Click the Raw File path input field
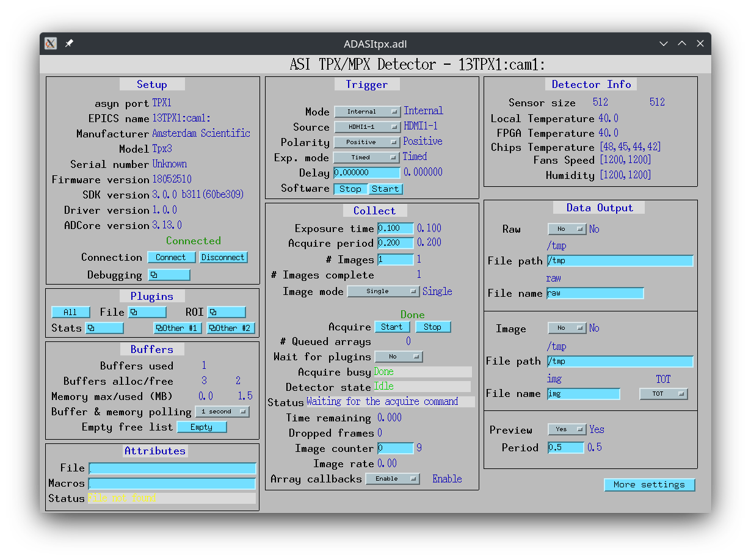The width and height of the screenshot is (751, 560). [x=620, y=261]
